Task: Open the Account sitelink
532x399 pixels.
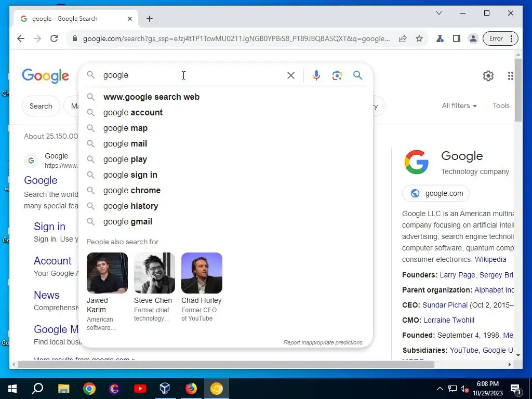Action: click(52, 261)
